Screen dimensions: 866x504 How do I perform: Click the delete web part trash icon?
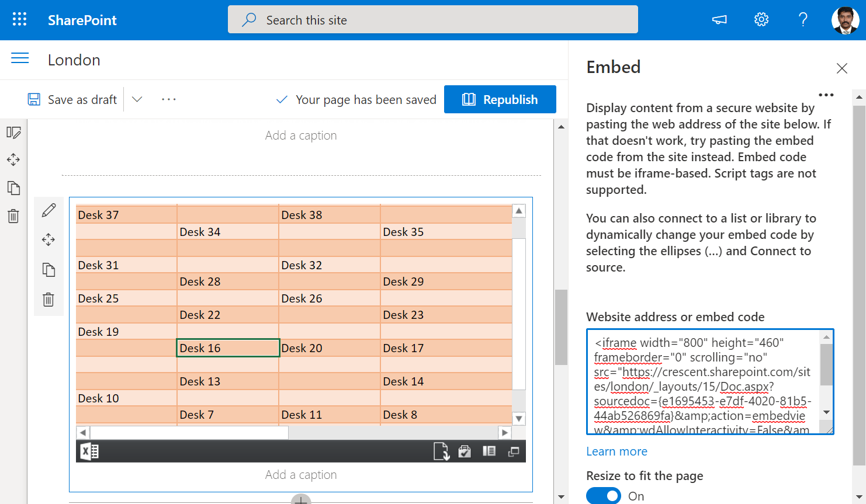pos(49,300)
